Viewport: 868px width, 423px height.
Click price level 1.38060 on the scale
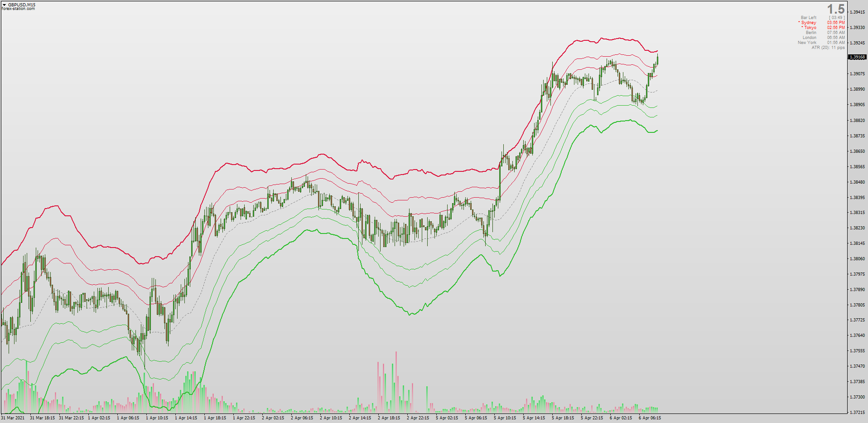pos(858,259)
